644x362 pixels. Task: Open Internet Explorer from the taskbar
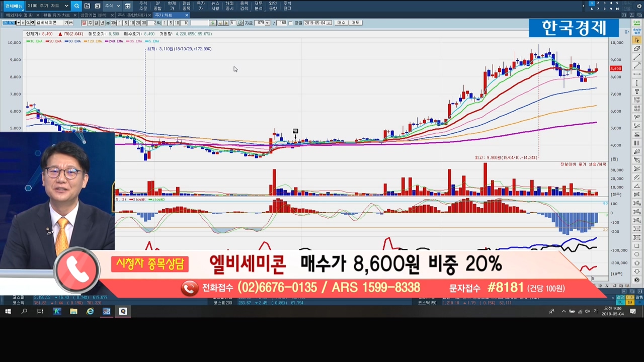[x=90, y=312]
